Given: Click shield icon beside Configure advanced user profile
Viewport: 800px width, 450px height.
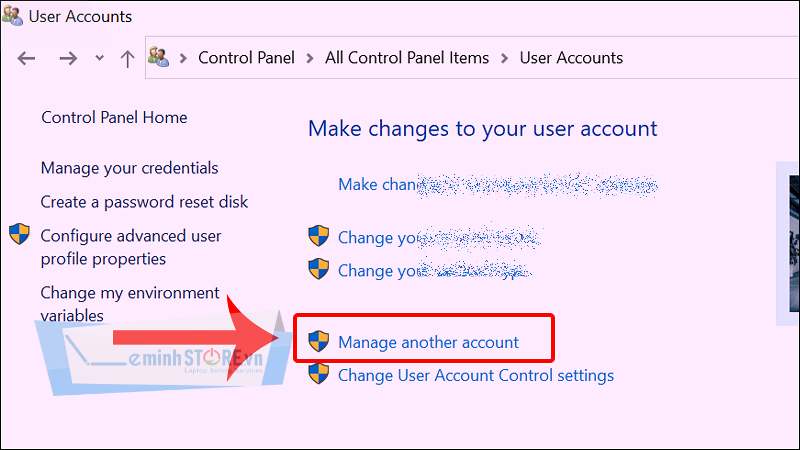Looking at the screenshot, I should (19, 234).
